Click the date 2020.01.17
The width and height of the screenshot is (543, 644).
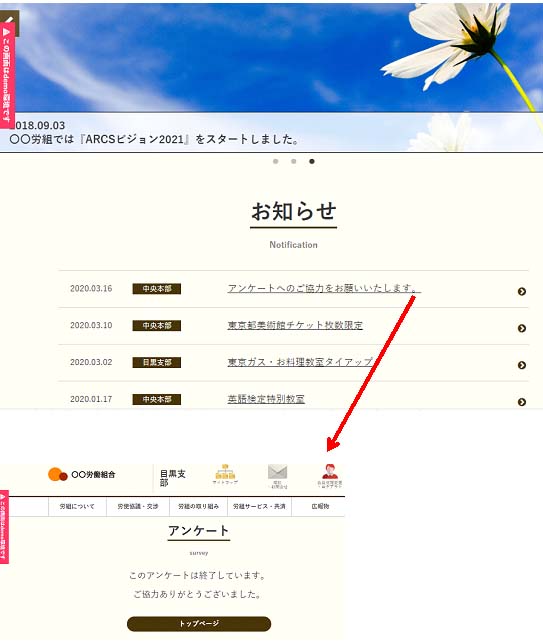point(91,399)
